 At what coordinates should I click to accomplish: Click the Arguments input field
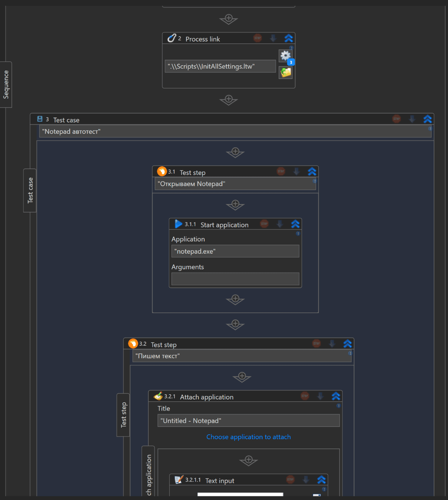tap(235, 279)
